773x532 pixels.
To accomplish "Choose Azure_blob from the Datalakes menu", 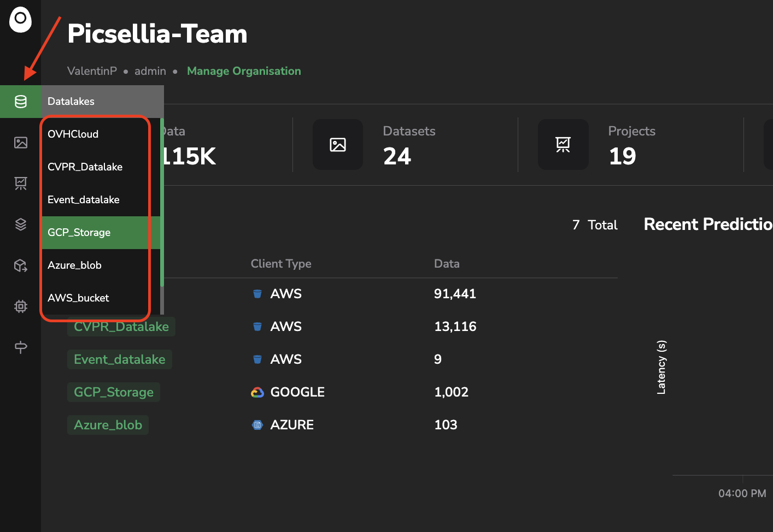I will [x=101, y=265].
